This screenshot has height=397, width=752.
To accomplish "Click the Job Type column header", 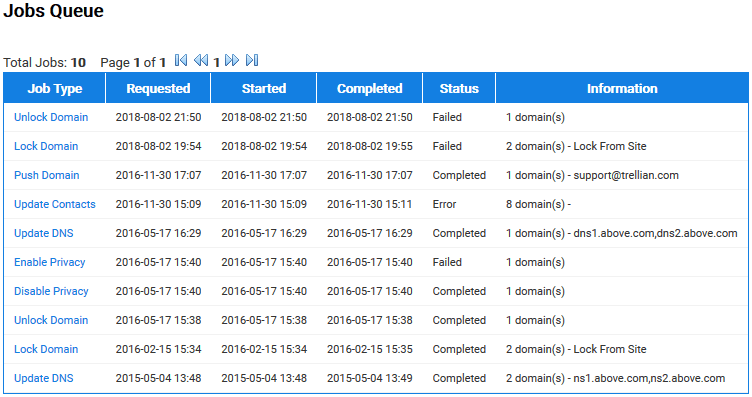I will 55,88.
